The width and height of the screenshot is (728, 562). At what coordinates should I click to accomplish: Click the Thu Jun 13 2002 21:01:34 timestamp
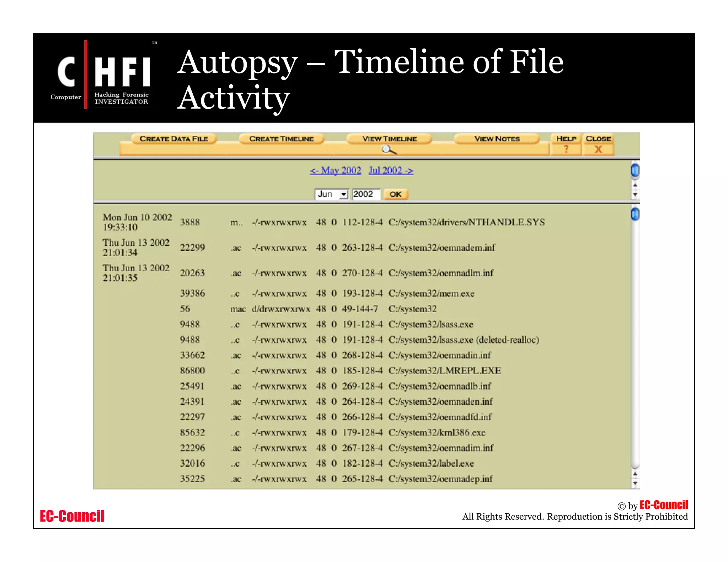point(136,248)
